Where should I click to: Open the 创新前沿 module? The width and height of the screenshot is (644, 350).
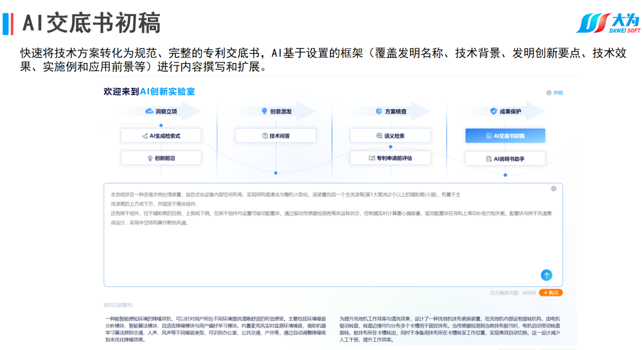[161, 158]
